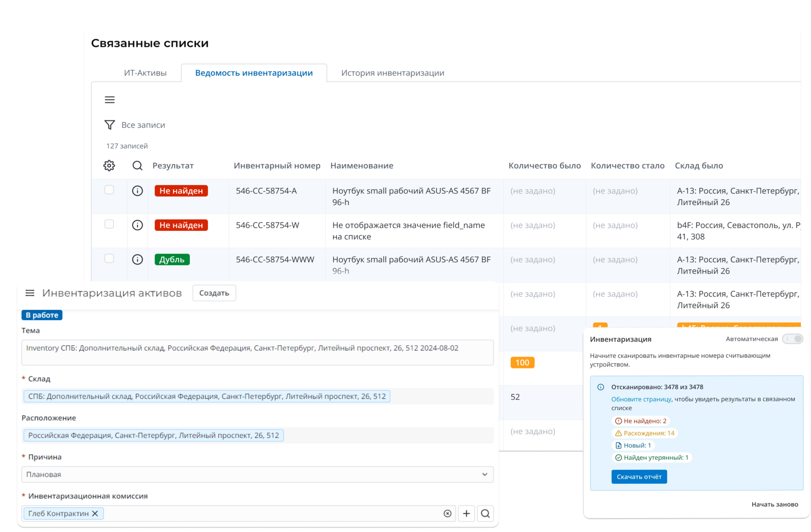Click plus icon to add commission member
The width and height of the screenshot is (811, 532).
(x=467, y=513)
